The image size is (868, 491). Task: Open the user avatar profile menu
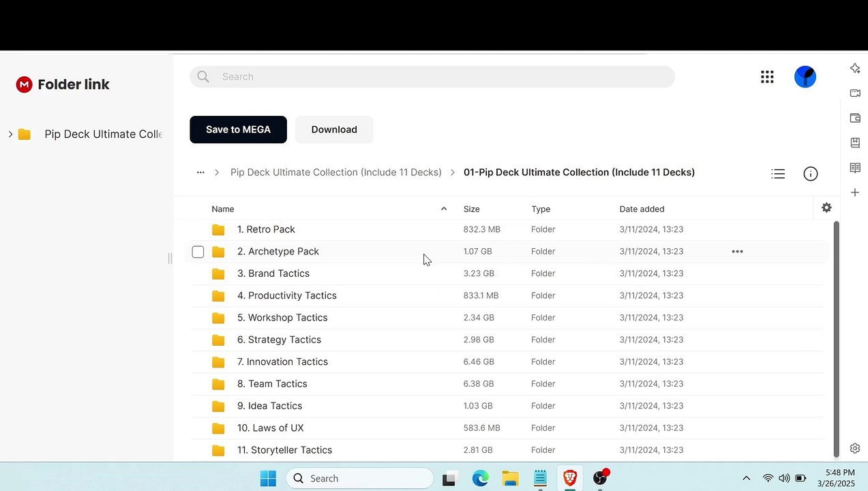coord(805,76)
